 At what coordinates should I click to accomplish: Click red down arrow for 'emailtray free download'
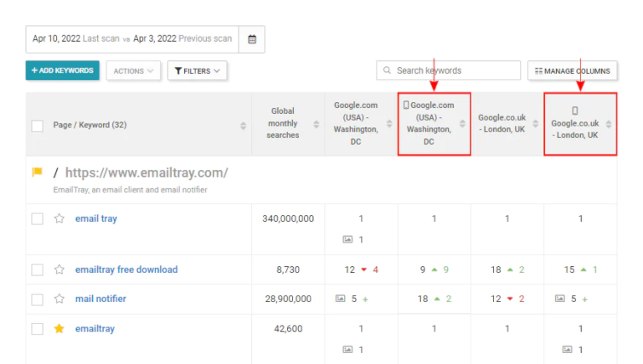coord(363,269)
